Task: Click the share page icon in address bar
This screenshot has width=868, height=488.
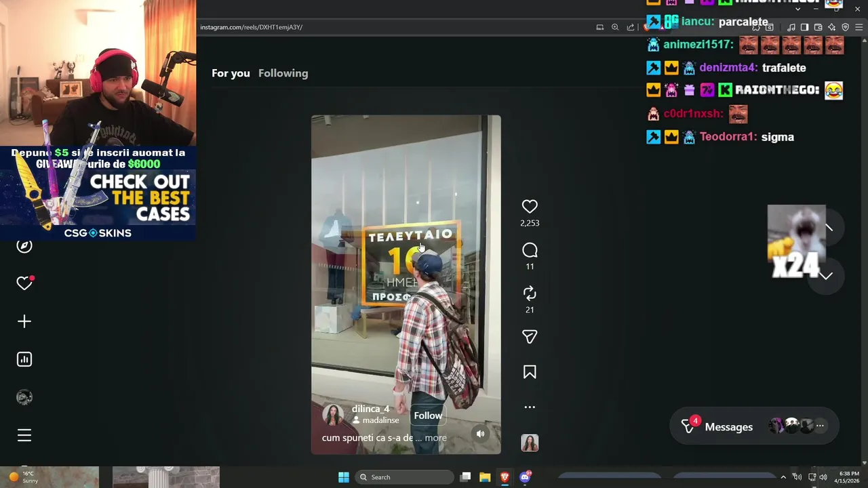Action: (631, 27)
